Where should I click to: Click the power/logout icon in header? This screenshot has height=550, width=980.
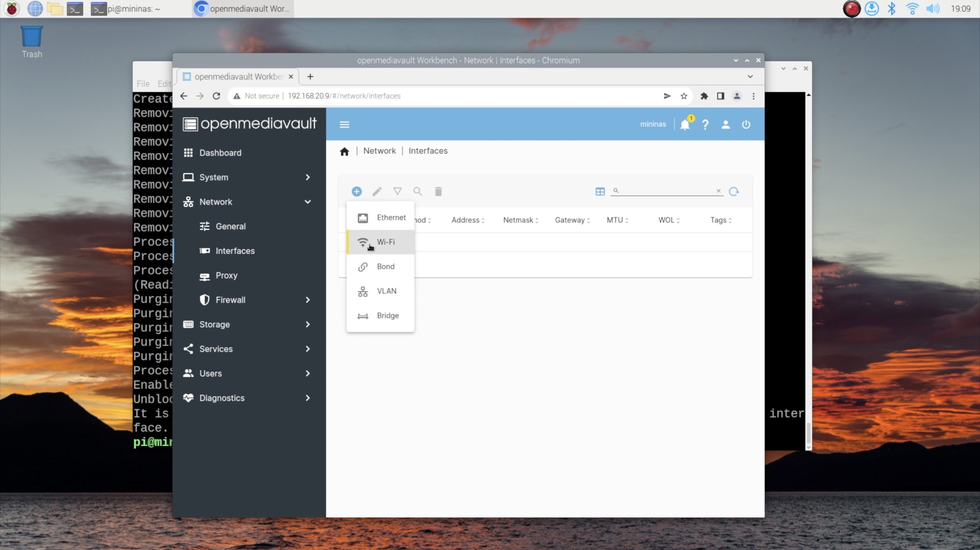[x=746, y=124]
